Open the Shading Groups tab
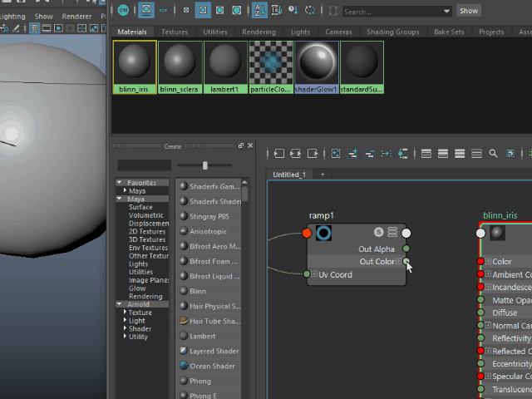Screen dimensions: 532x399 point(393,32)
